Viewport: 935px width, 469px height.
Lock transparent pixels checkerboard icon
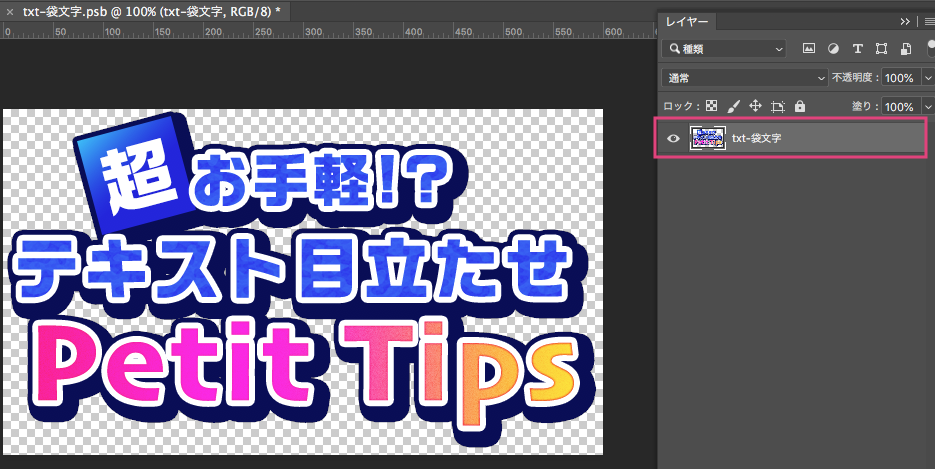click(x=711, y=106)
